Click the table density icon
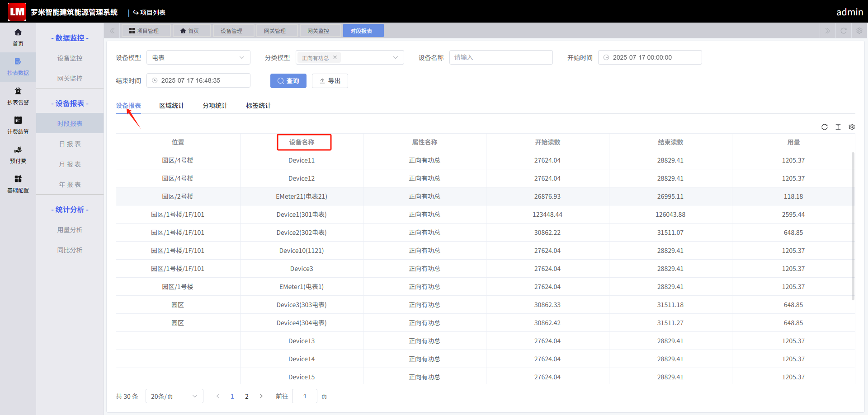This screenshot has height=415, width=868. pos(838,127)
